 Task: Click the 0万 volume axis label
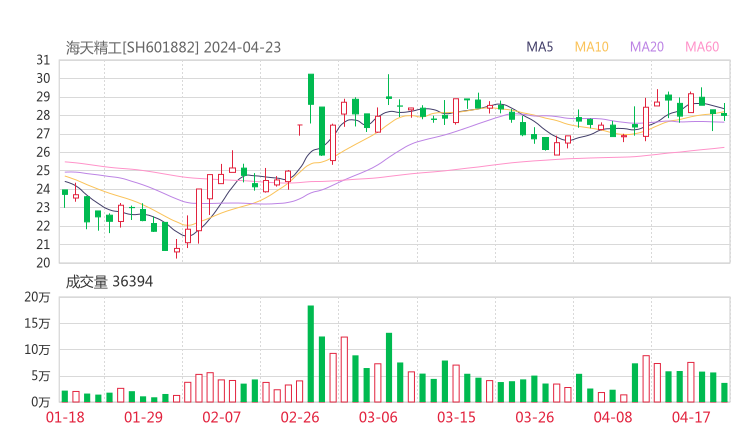pos(41,402)
